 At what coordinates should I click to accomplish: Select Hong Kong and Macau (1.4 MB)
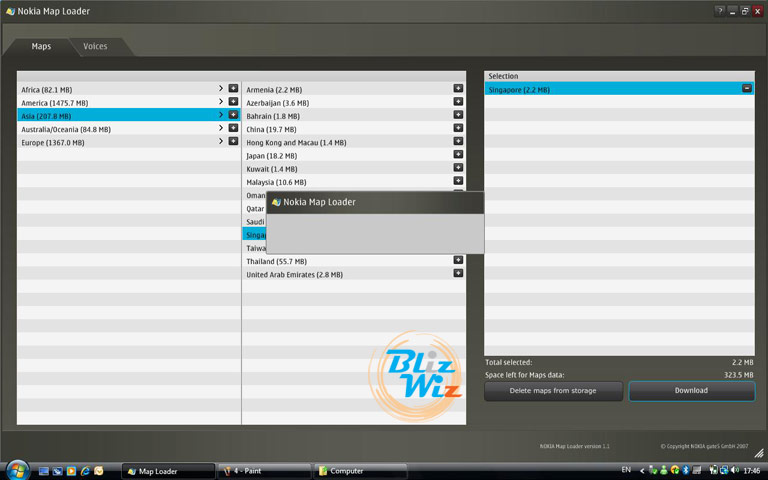click(354, 142)
